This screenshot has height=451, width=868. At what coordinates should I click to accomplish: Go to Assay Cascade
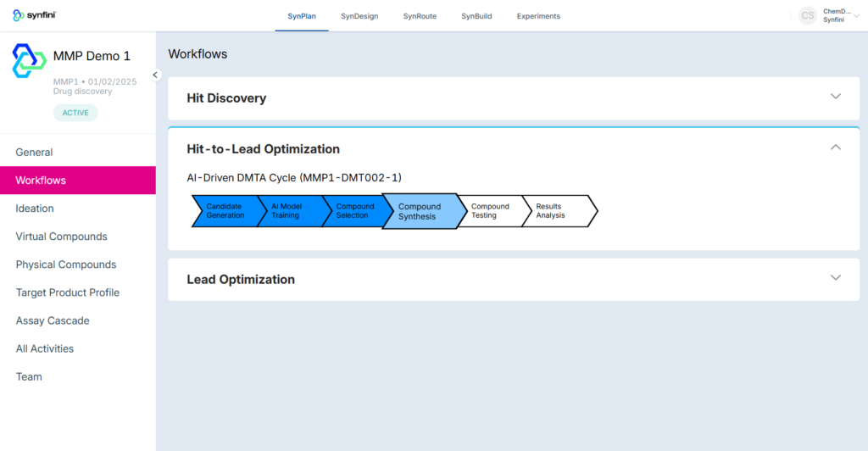(x=77, y=320)
